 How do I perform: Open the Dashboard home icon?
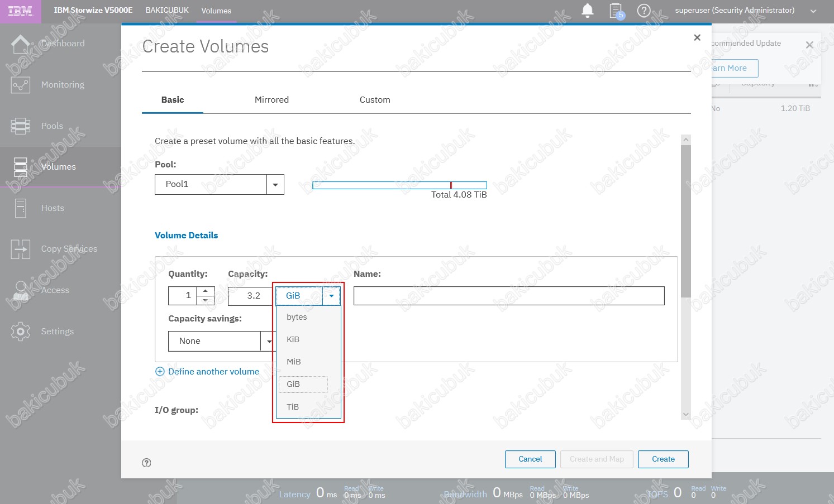(20, 44)
